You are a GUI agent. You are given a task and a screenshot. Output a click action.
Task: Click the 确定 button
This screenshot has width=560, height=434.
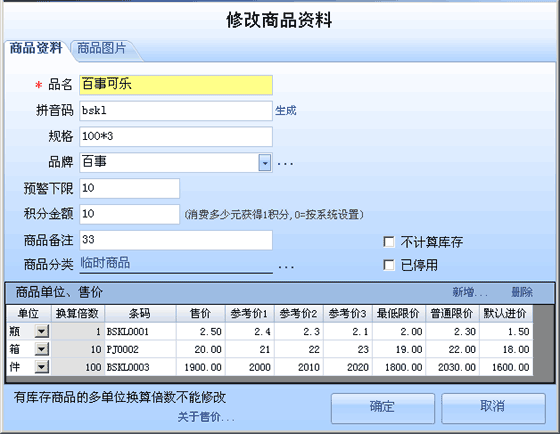point(382,408)
